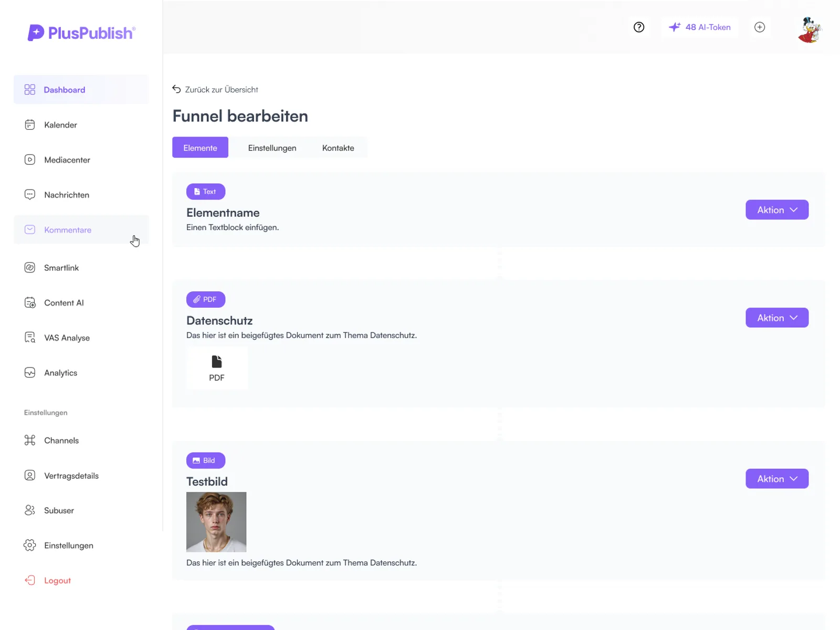Click the Testbild heading
Viewport: 840px width, 630px height.
coord(207,481)
